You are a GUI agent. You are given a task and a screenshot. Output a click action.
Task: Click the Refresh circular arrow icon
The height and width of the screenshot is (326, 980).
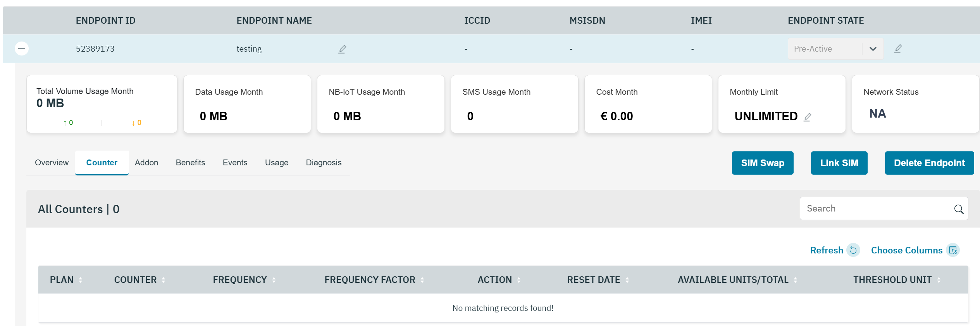(853, 250)
